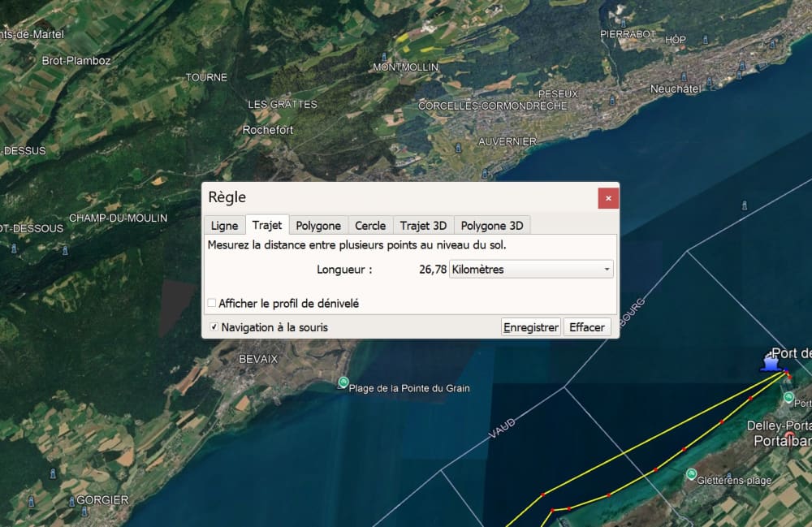Click the TOURNE map label
This screenshot has height=527, width=812.
[206, 77]
